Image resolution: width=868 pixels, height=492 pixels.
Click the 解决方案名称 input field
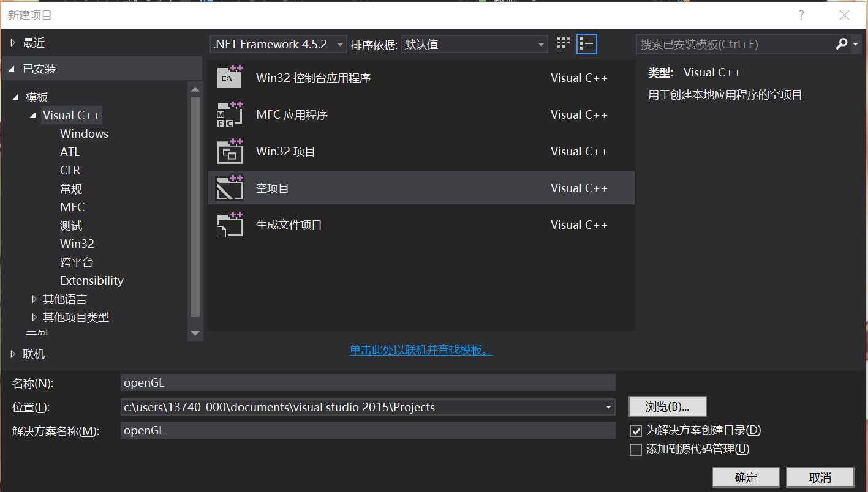368,430
